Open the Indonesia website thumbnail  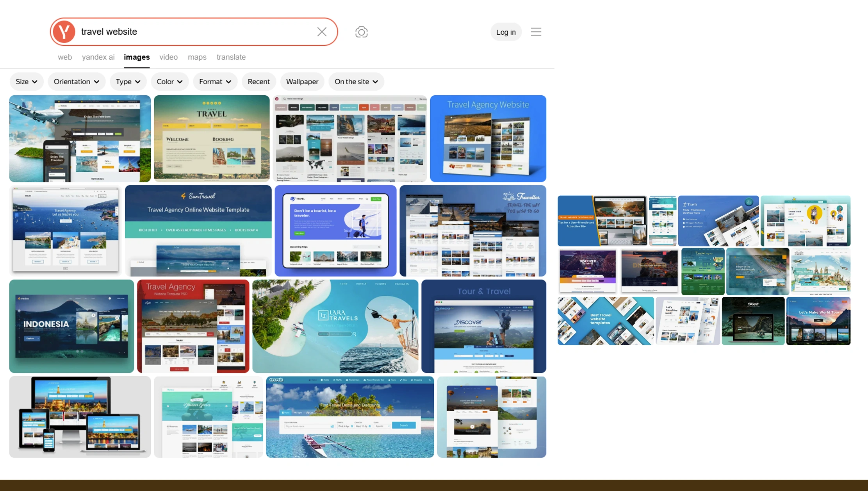click(x=71, y=326)
